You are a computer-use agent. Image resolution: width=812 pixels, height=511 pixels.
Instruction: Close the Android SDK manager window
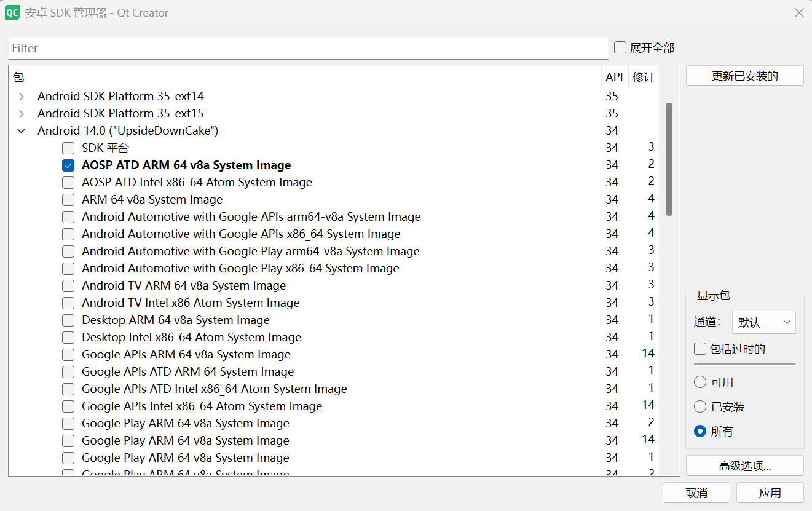coord(799,12)
